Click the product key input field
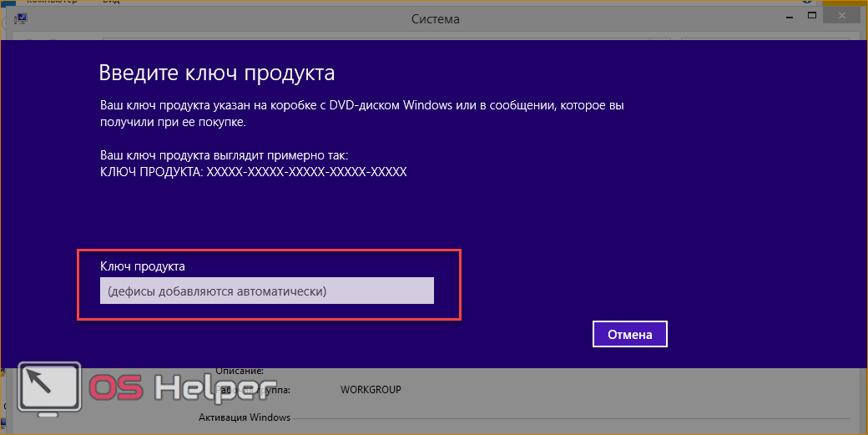The width and height of the screenshot is (868, 435). tap(267, 291)
